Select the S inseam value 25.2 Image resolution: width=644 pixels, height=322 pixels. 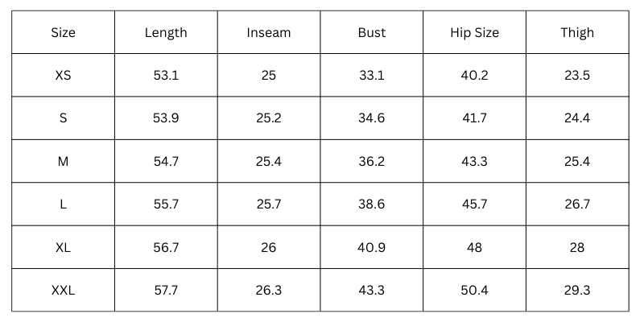(269, 118)
